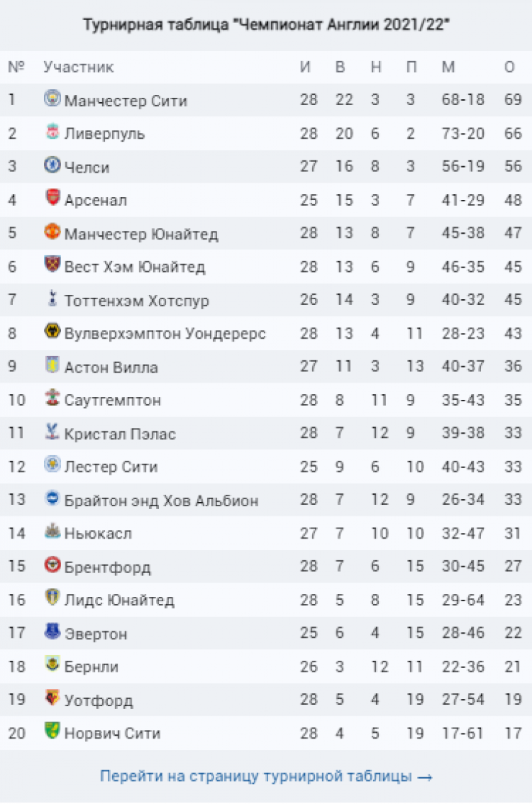
Task: Click the Brentford club crest icon
Action: click(x=52, y=565)
